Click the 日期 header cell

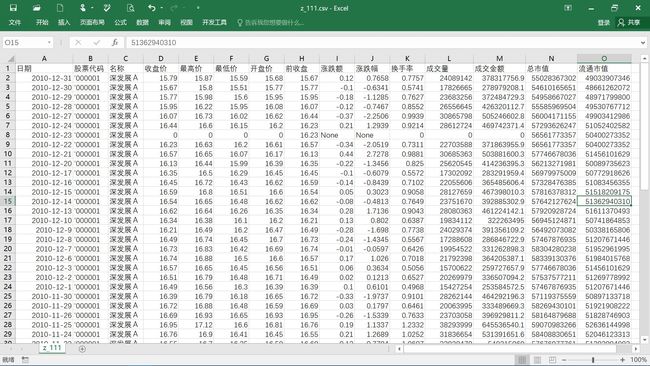click(x=44, y=68)
